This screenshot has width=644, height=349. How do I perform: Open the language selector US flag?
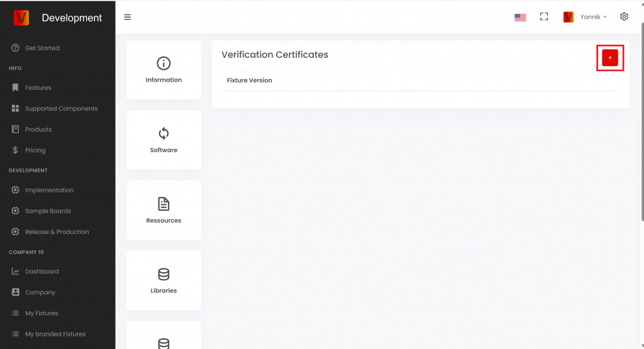point(520,17)
